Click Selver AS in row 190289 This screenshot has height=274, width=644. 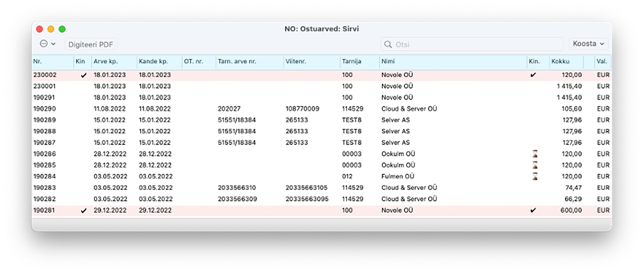395,120
